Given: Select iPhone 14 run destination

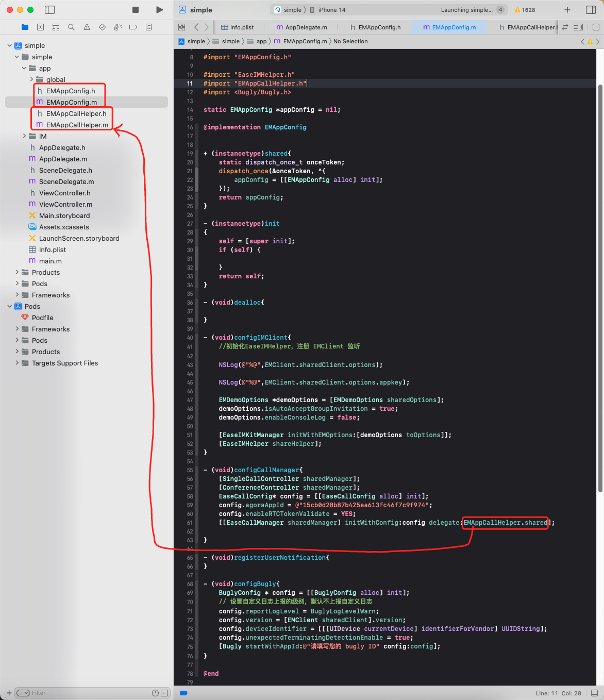Looking at the screenshot, I should tap(331, 10).
